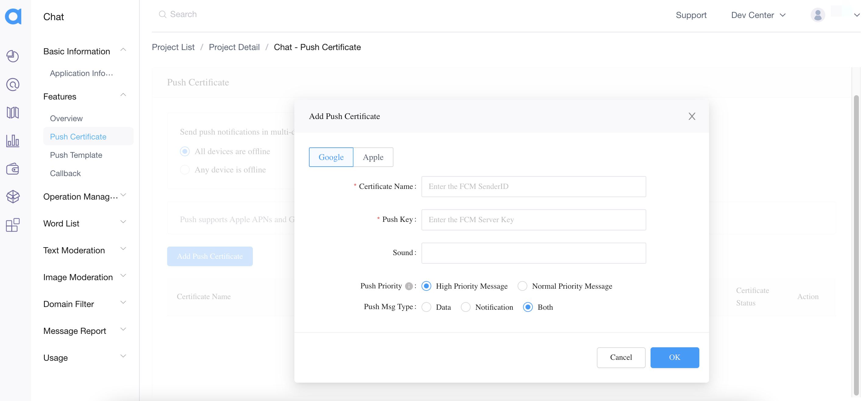This screenshot has height=401, width=868.
Task: Open the Support link
Action: 691,15
